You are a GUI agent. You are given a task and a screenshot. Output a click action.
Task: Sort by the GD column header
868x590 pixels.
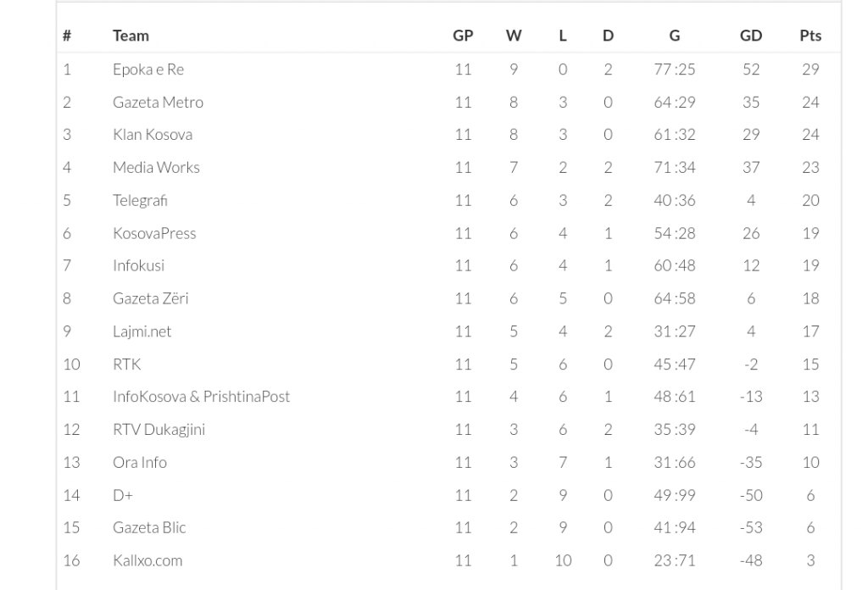coord(751,36)
